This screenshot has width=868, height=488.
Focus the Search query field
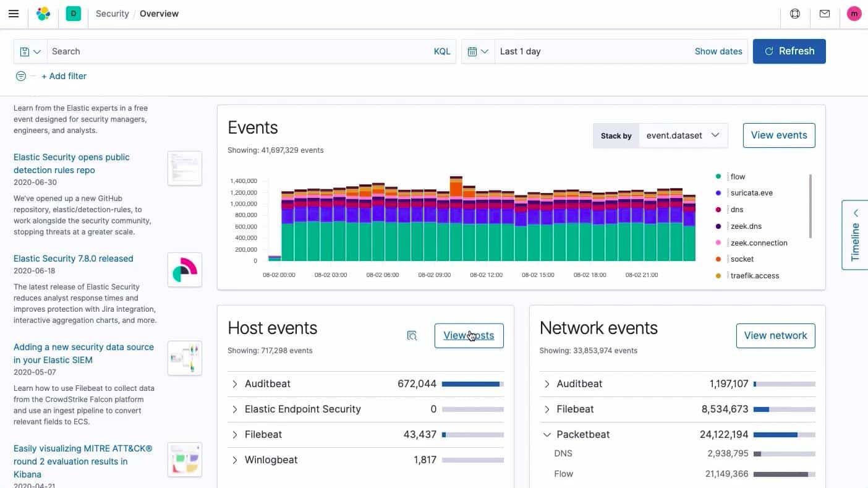click(238, 51)
